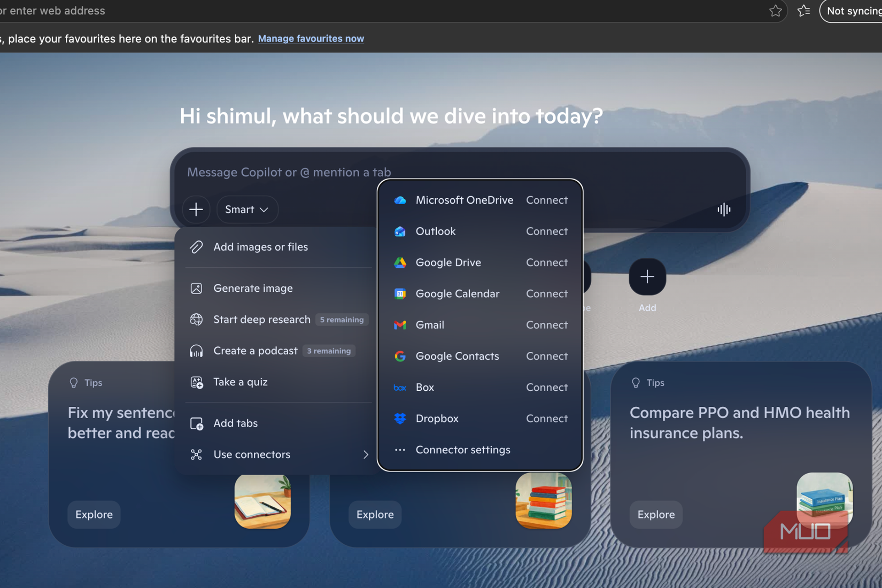Click the connectors node icon

[196, 454]
